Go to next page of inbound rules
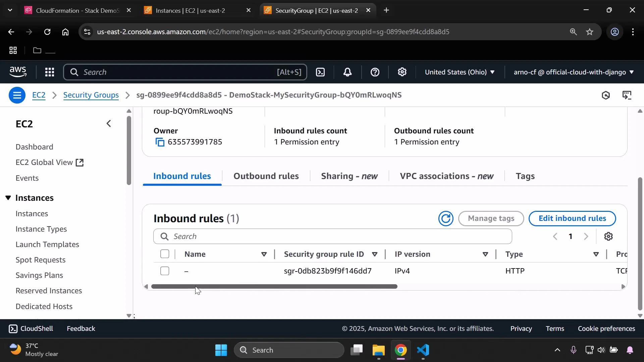Viewport: 644px width, 362px height. click(586, 237)
